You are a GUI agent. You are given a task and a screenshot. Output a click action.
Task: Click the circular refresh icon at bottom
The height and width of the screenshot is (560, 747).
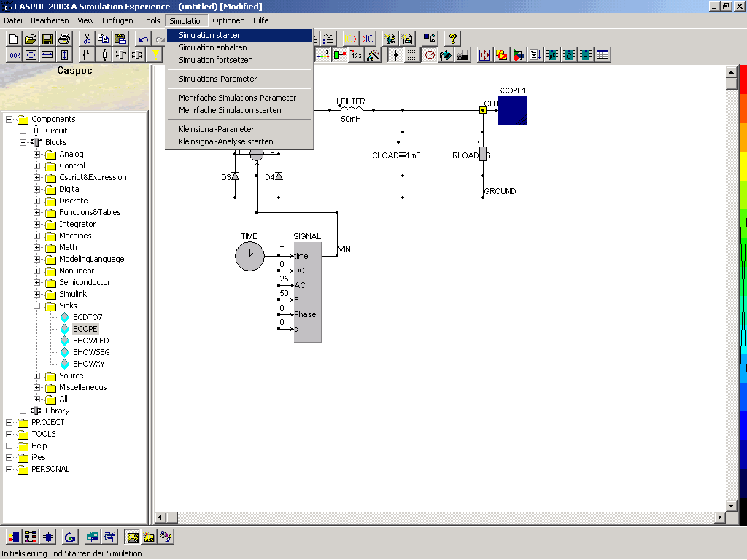(x=70, y=537)
